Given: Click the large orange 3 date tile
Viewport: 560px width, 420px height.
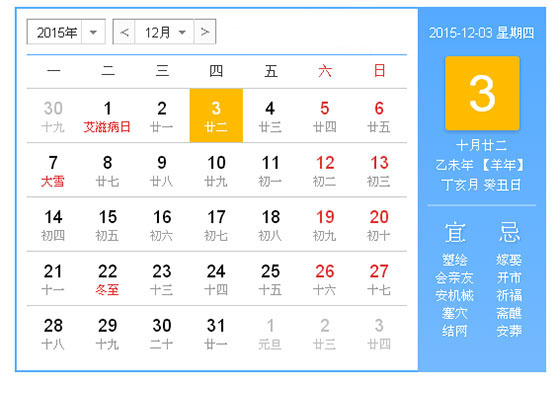Looking at the screenshot, I should pyautogui.click(x=482, y=93).
